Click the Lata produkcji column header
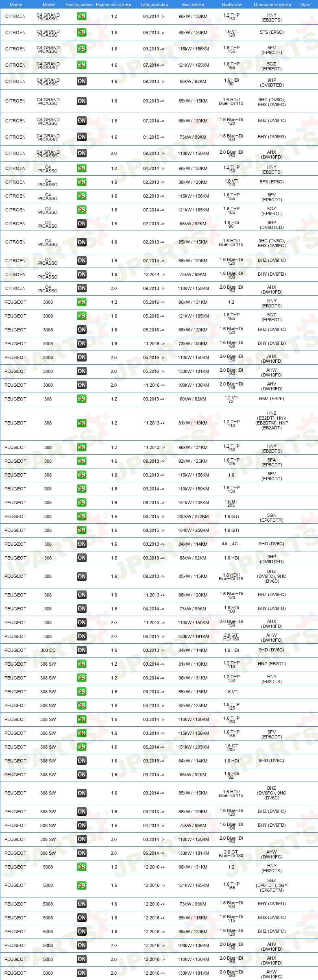 pos(155,4)
